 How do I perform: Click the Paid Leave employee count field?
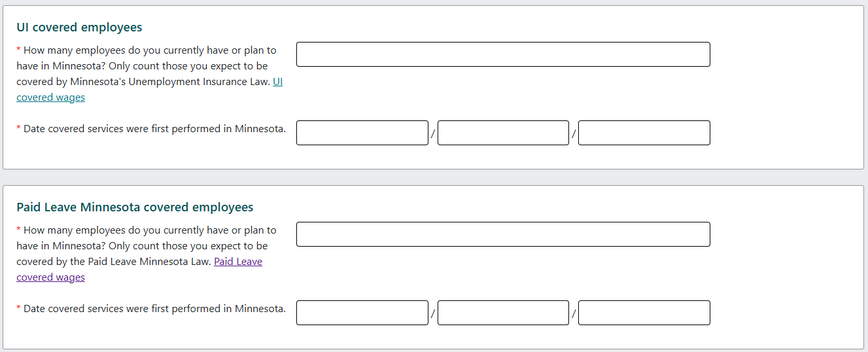(x=502, y=234)
